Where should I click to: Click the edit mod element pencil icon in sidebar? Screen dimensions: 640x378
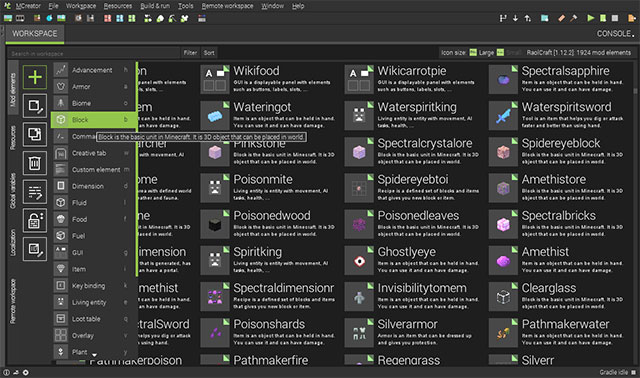point(35,106)
